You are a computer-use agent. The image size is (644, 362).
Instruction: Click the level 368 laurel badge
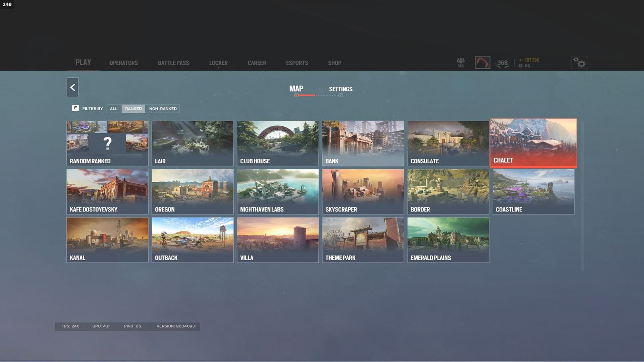point(502,62)
